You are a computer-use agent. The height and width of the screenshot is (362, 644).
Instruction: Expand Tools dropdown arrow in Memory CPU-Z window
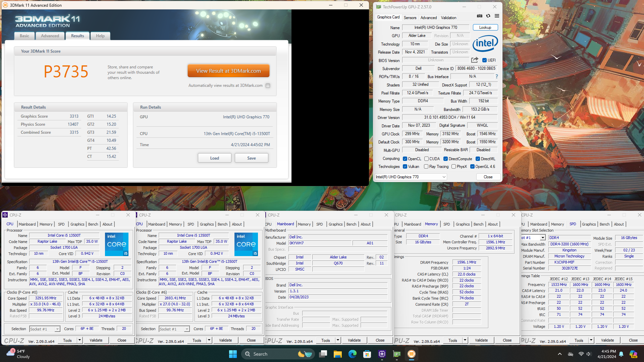pos(465,340)
